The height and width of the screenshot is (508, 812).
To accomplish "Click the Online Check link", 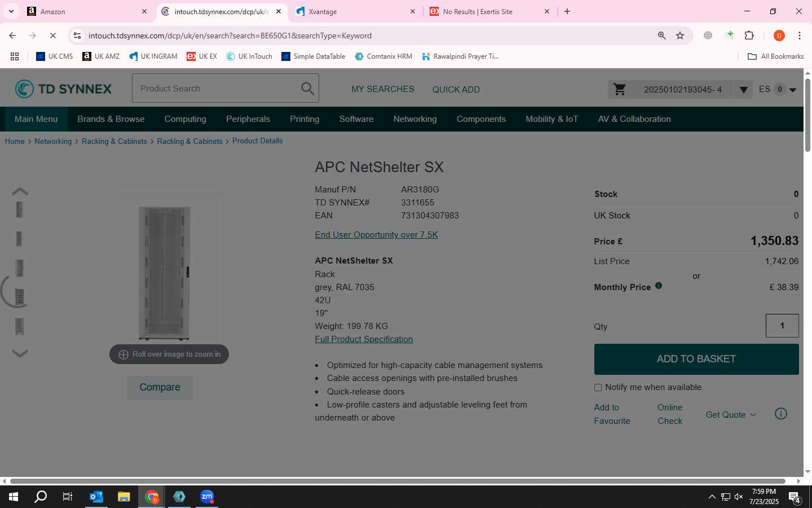I will click(x=670, y=414).
